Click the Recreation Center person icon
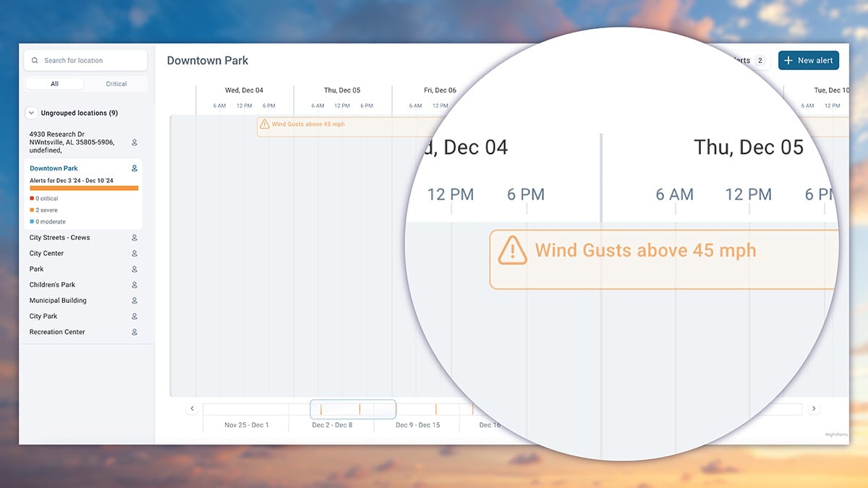The image size is (868, 488). click(135, 333)
